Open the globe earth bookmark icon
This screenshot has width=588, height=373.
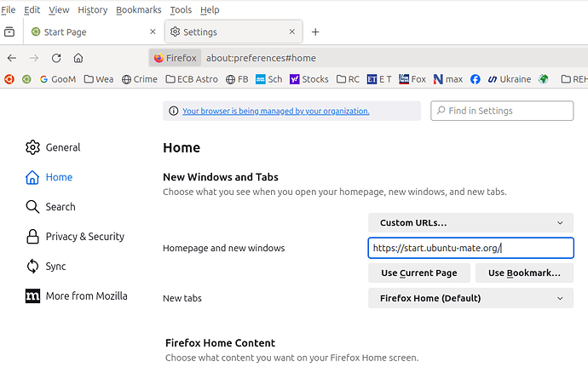pyautogui.click(x=544, y=79)
